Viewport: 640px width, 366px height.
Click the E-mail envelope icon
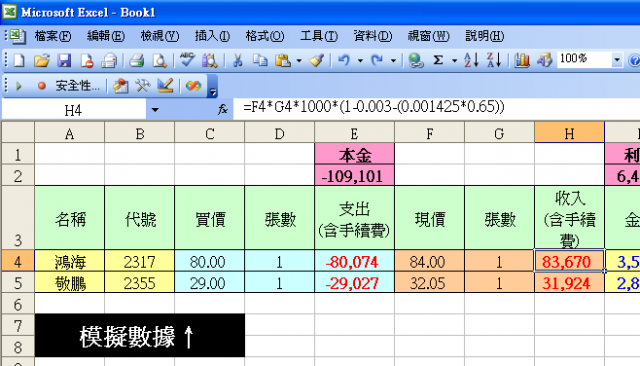[x=109, y=60]
